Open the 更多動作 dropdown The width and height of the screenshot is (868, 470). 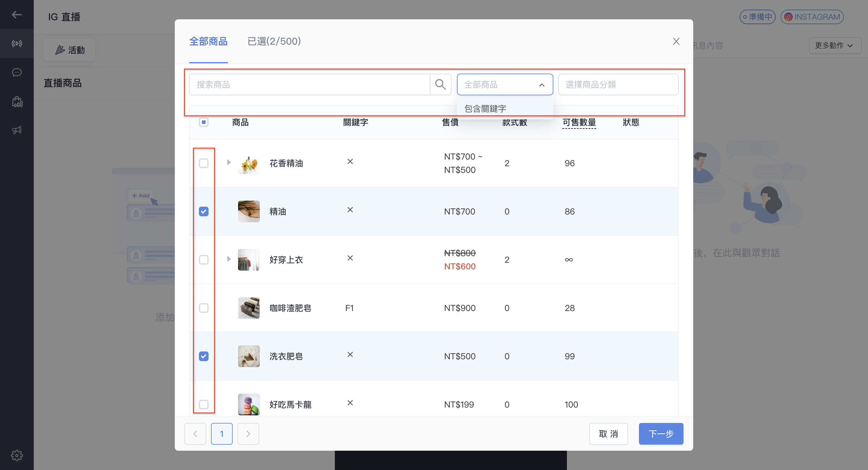click(835, 46)
